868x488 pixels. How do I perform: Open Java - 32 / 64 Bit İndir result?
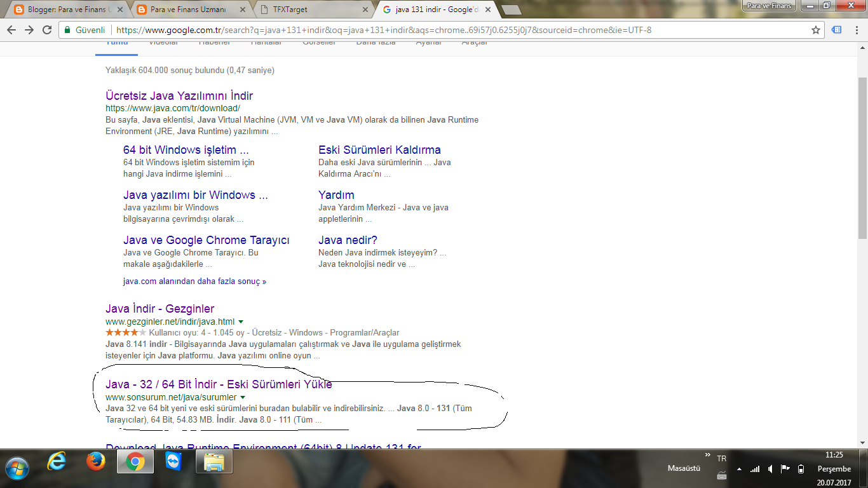tap(219, 384)
